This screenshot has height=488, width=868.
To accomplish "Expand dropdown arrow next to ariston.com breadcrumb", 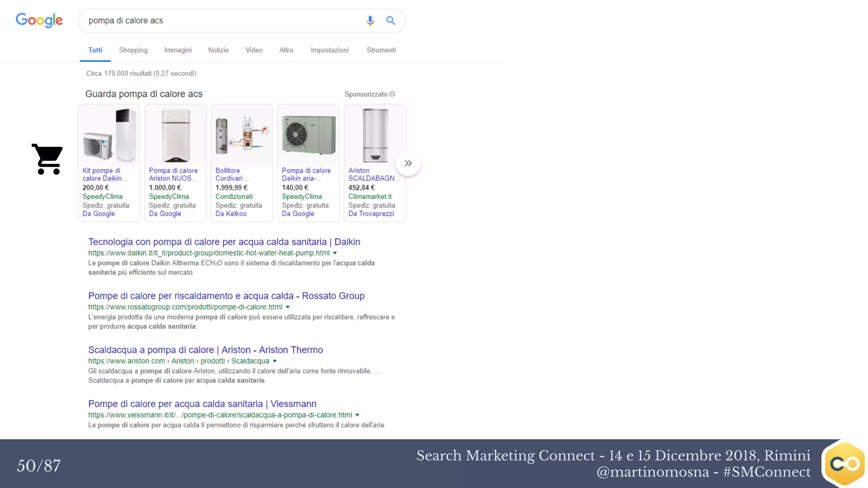I will pyautogui.click(x=275, y=361).
